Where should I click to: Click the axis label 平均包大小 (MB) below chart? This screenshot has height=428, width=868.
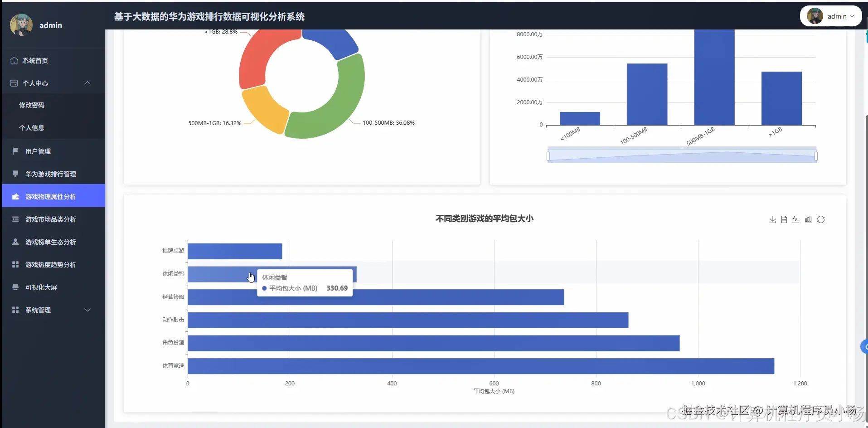click(494, 391)
